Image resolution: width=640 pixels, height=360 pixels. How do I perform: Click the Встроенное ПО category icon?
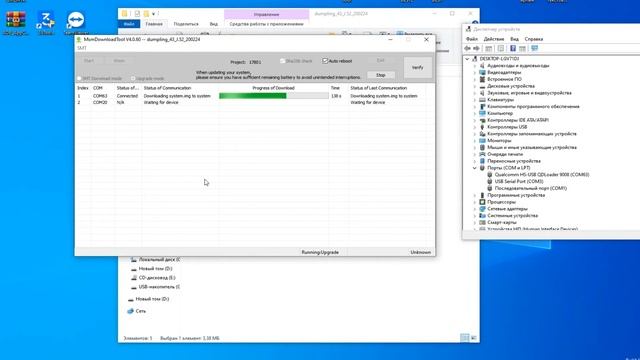click(482, 79)
